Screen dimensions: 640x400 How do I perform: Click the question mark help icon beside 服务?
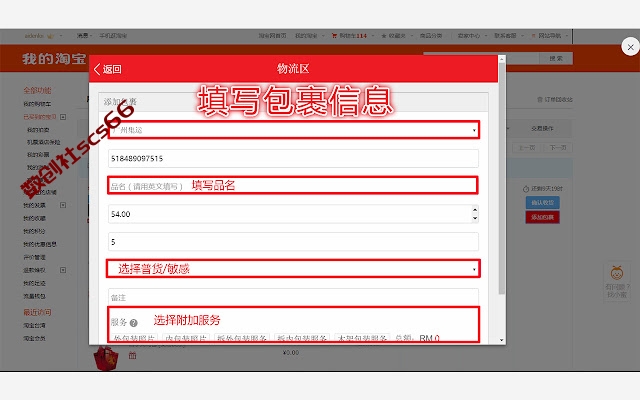click(133, 323)
